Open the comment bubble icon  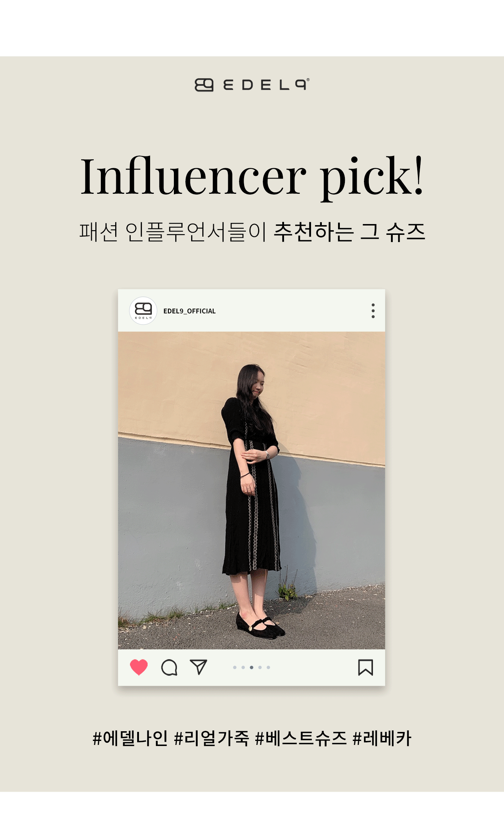pos(169,667)
